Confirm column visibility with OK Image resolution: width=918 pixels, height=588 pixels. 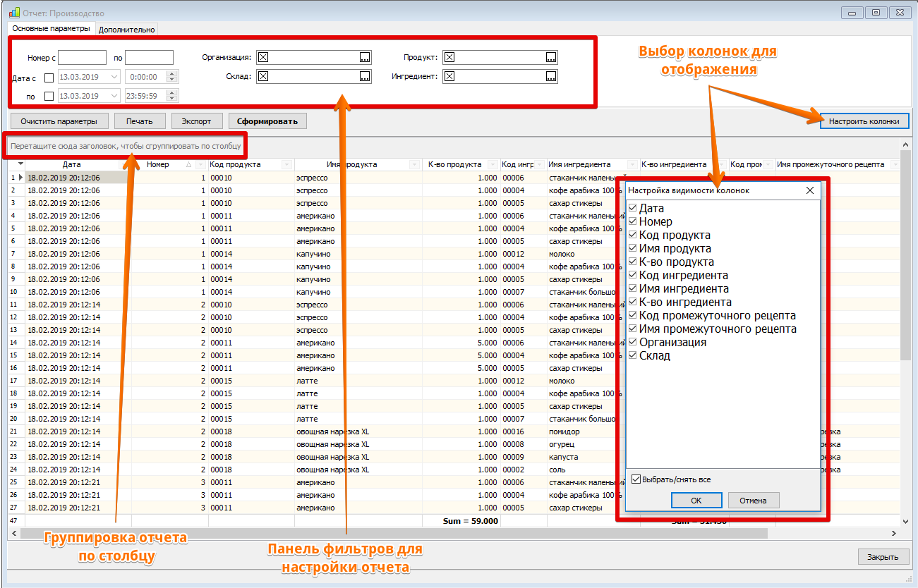pos(696,501)
